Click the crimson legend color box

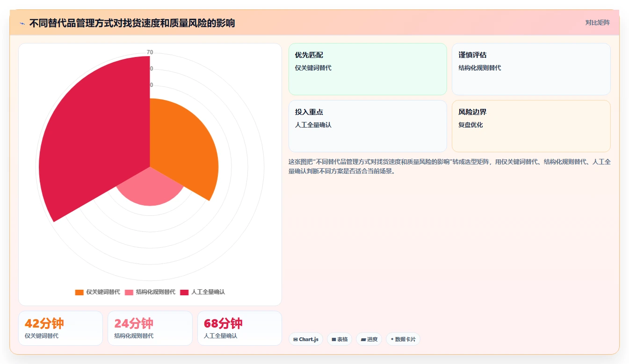click(184, 292)
